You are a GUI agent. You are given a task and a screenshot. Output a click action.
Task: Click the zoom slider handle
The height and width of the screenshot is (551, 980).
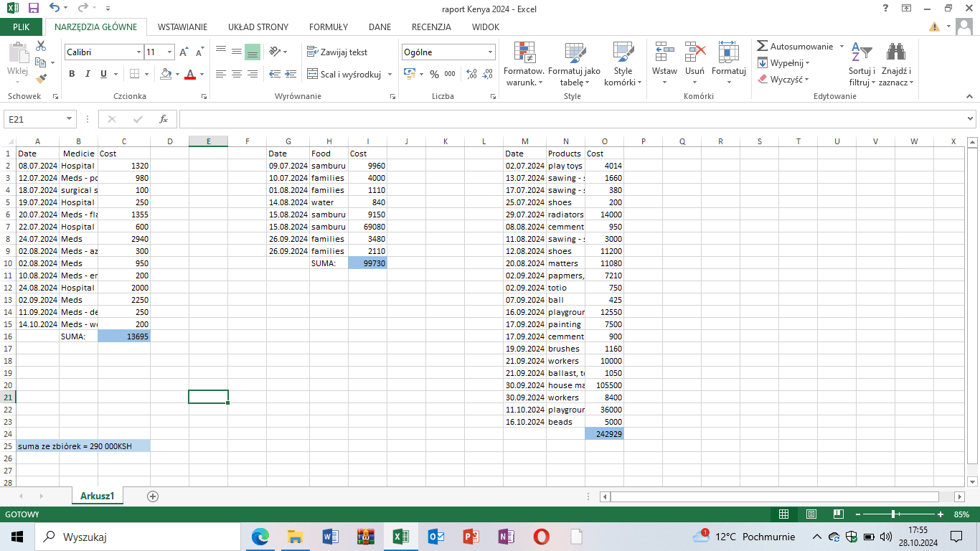click(893, 514)
